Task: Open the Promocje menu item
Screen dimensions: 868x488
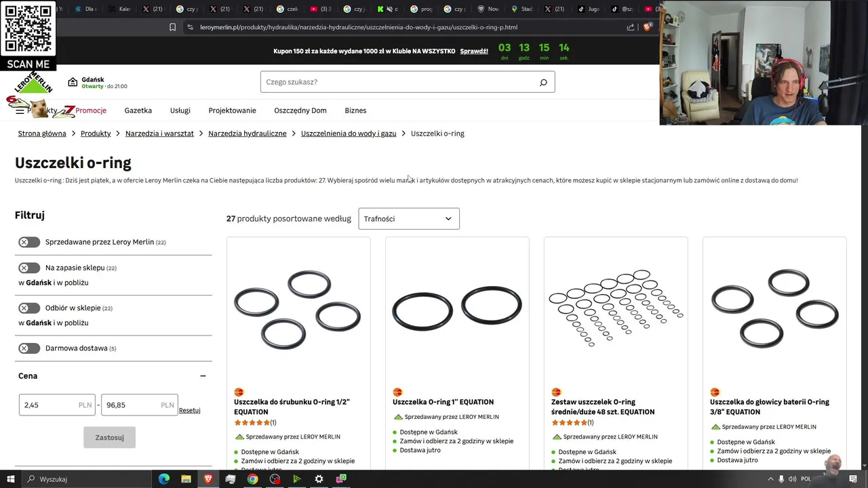Action: (x=91, y=110)
